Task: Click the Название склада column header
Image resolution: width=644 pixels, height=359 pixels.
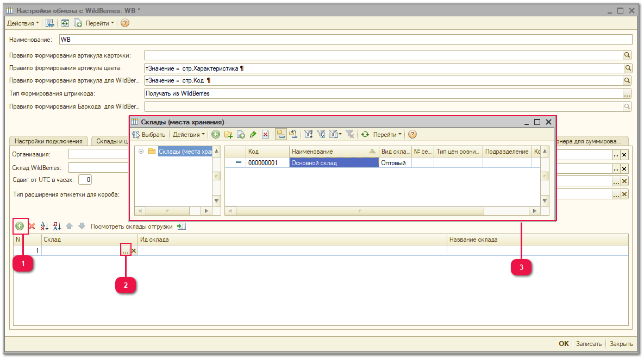Action: pos(537,240)
